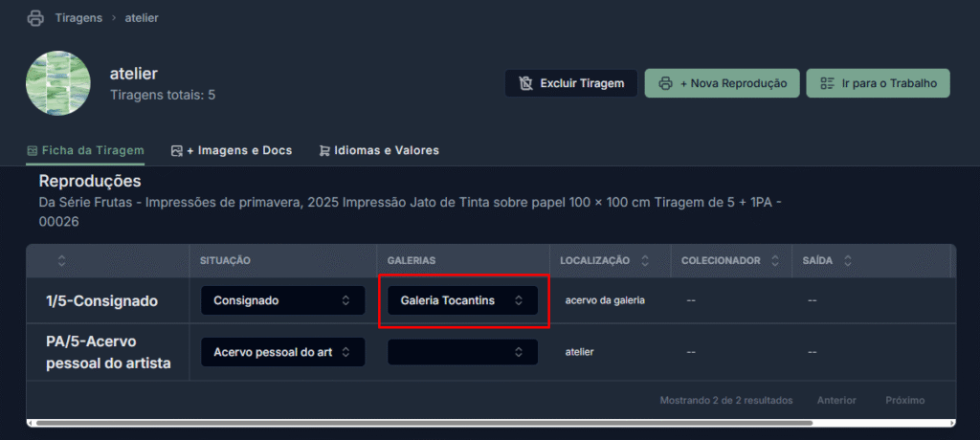
Task: Click Galerias column header
Action: point(412,260)
